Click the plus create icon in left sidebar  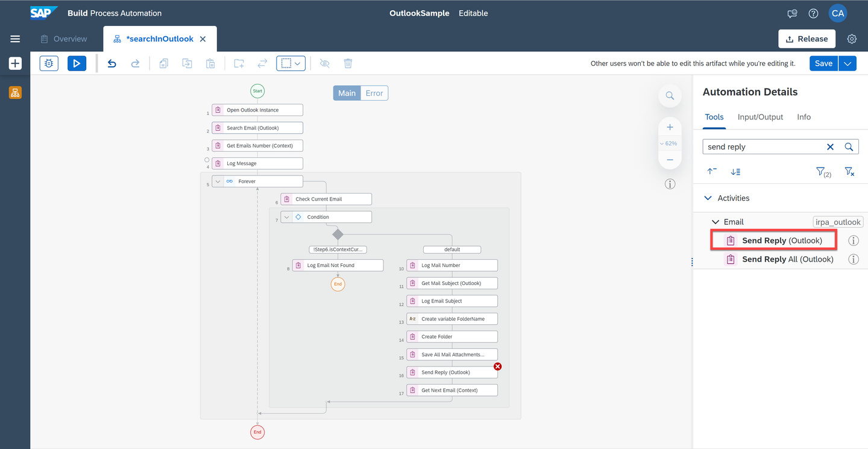(15, 63)
